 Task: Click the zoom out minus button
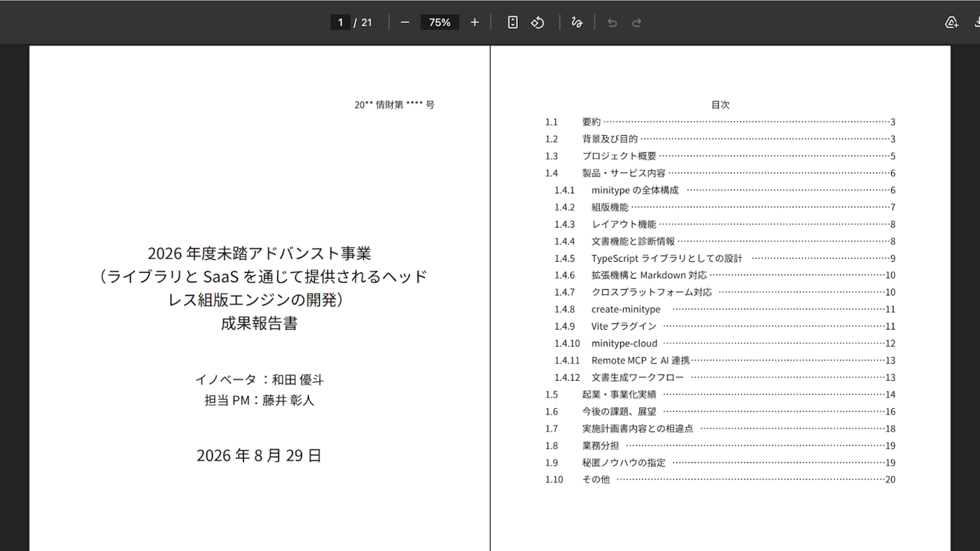[x=405, y=22]
